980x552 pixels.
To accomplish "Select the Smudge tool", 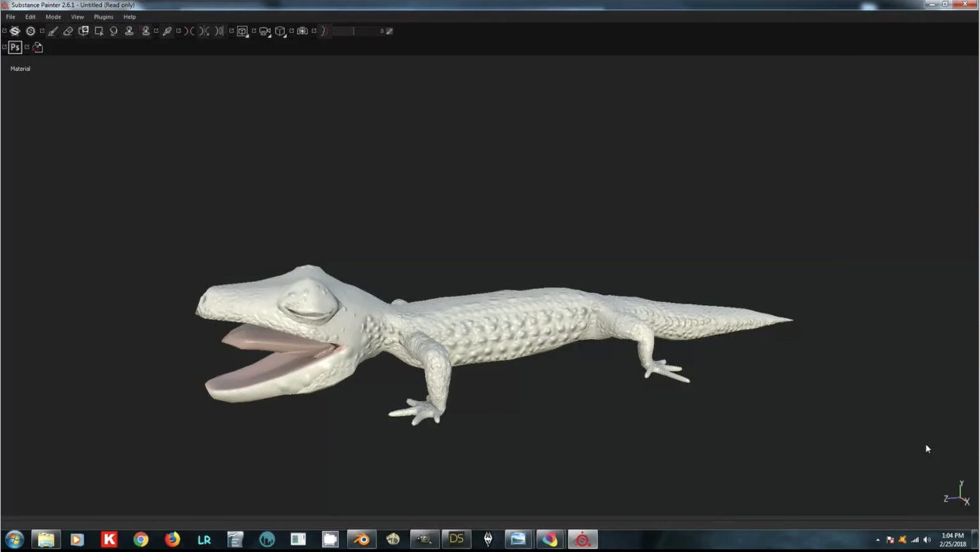I will (114, 31).
